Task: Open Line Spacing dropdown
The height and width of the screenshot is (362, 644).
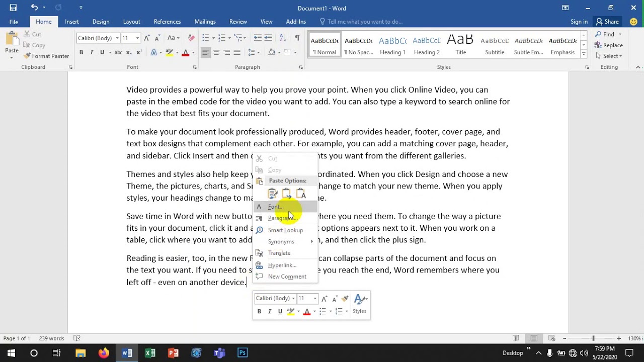Action: [x=254, y=52]
